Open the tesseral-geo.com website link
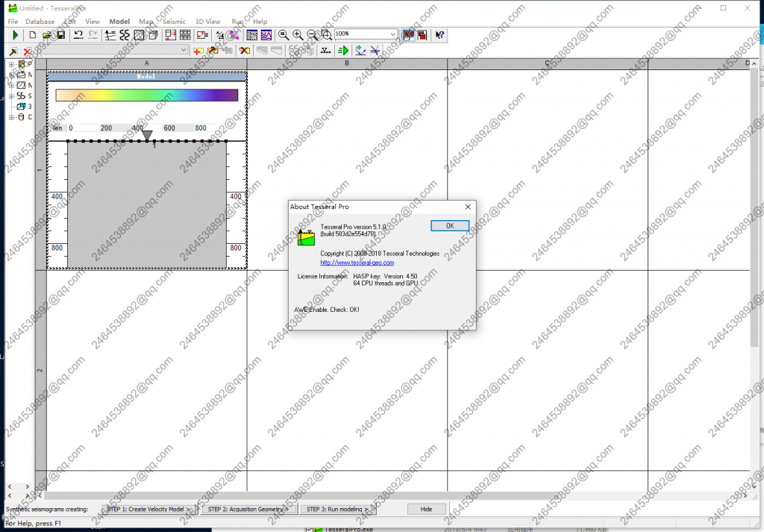 click(357, 263)
